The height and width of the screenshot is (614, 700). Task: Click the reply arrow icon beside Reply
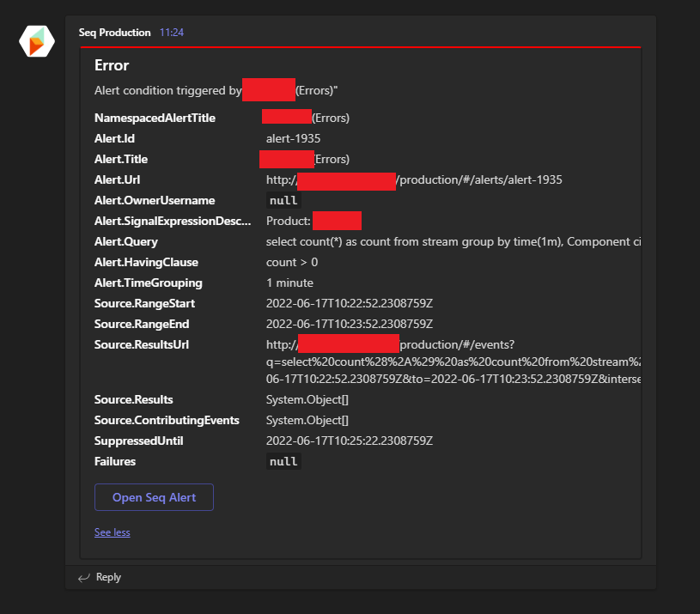[83, 577]
